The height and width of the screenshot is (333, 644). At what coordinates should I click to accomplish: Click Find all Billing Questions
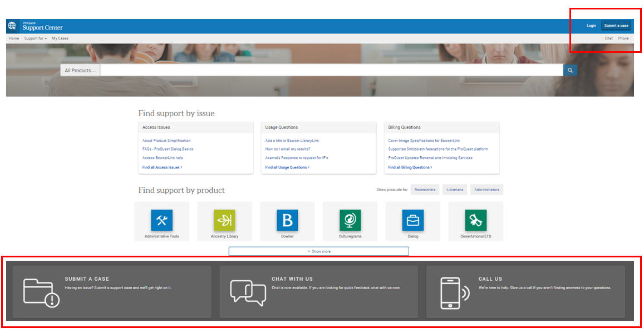pyautogui.click(x=410, y=167)
